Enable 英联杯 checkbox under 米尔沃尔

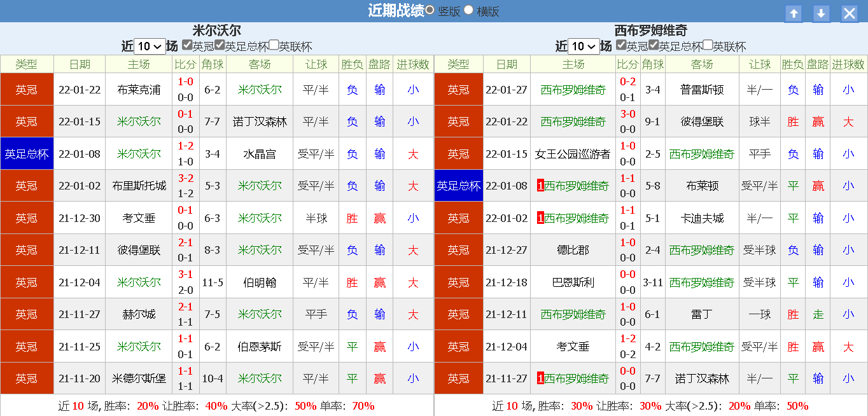pyautogui.click(x=274, y=45)
